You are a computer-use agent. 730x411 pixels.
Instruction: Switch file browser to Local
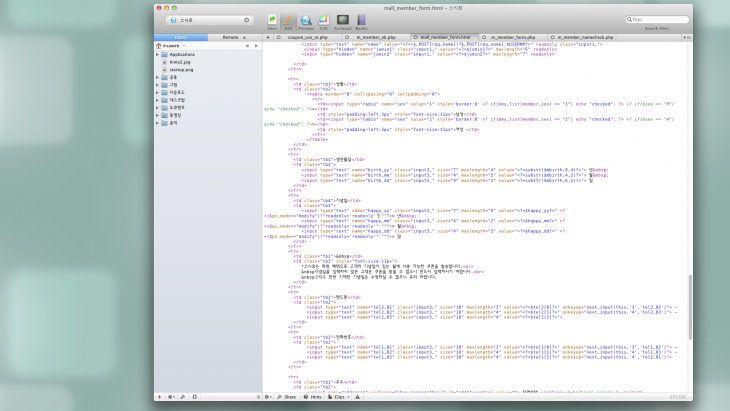coord(181,37)
